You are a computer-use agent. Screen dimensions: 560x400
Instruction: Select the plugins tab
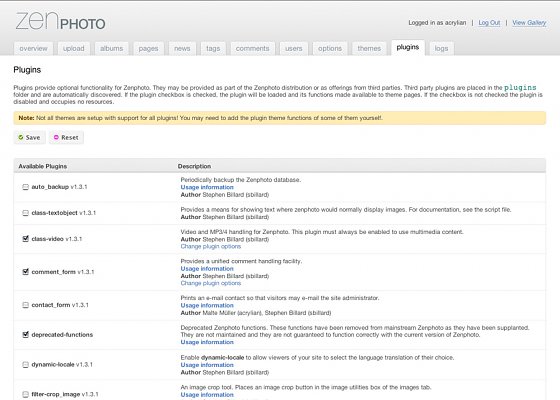coord(408,48)
